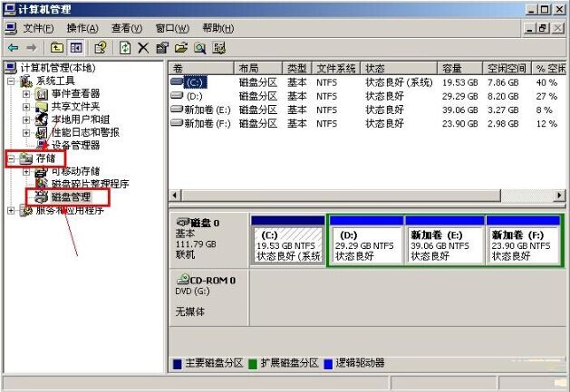Select the (C:) partition block in 磁盘 0

coord(288,241)
